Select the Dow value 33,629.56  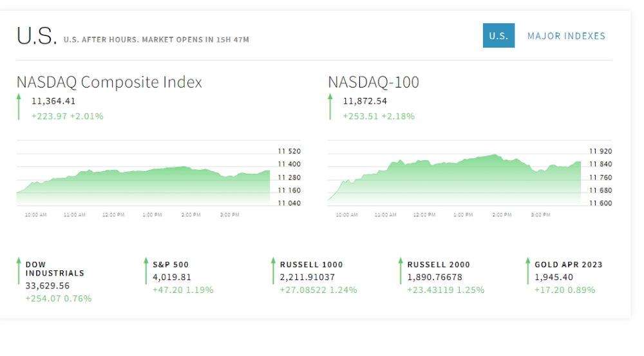(47, 286)
